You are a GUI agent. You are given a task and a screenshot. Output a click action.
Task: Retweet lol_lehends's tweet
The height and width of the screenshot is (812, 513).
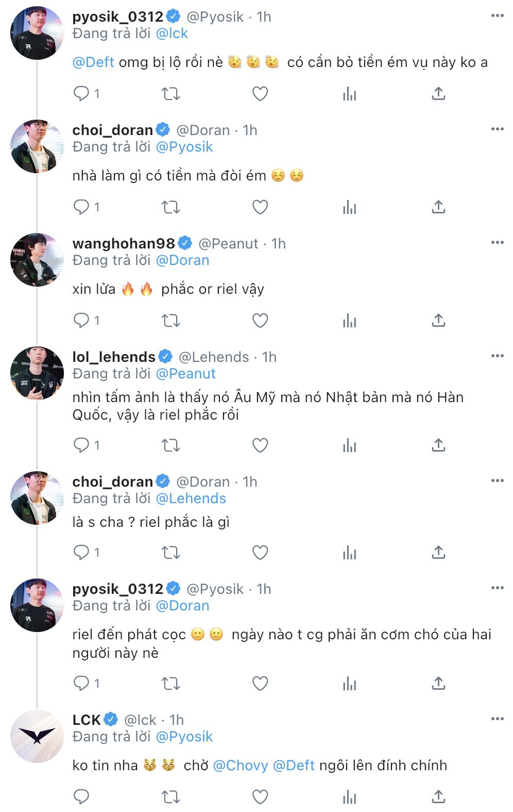pyautogui.click(x=170, y=445)
